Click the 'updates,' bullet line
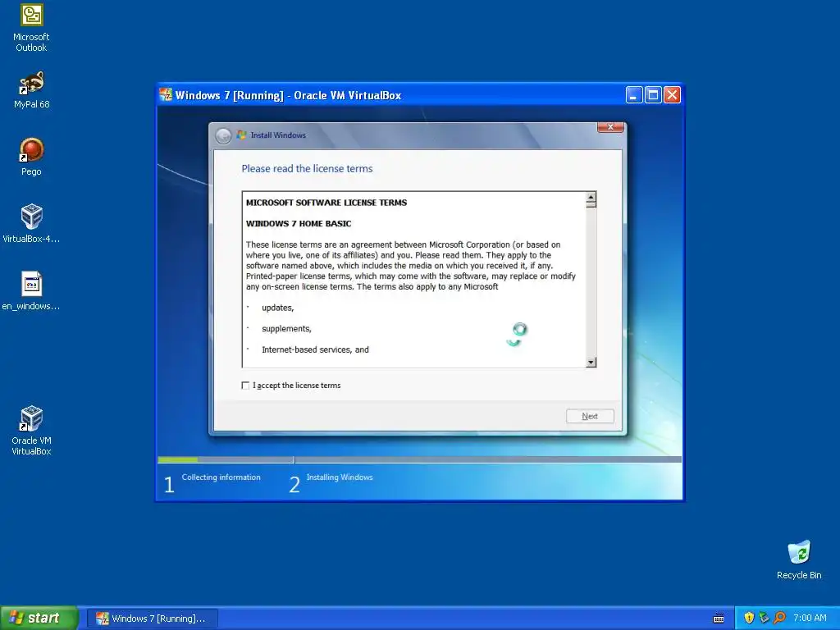 click(277, 308)
